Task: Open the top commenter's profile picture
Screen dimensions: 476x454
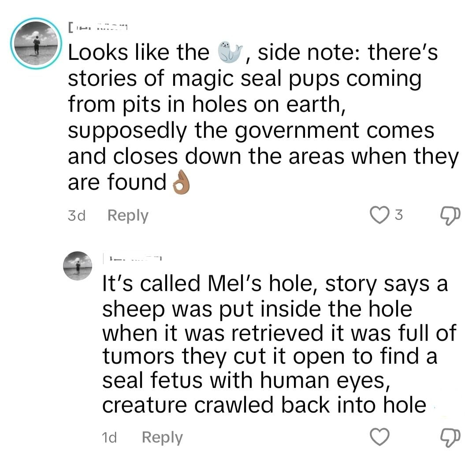Action: (37, 44)
